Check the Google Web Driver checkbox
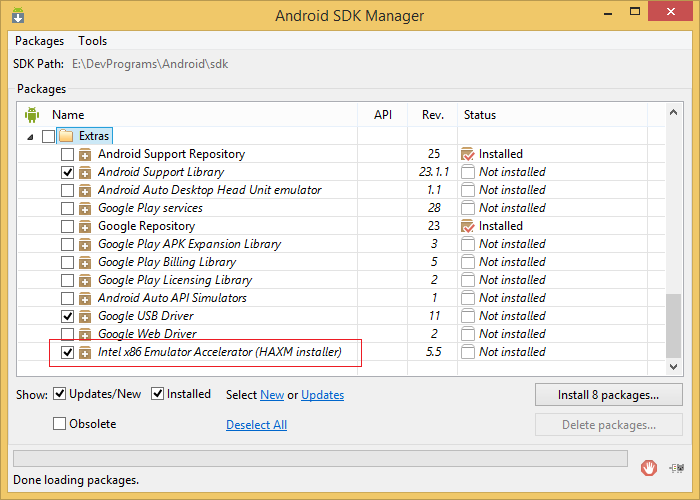The image size is (700, 500). 67,334
